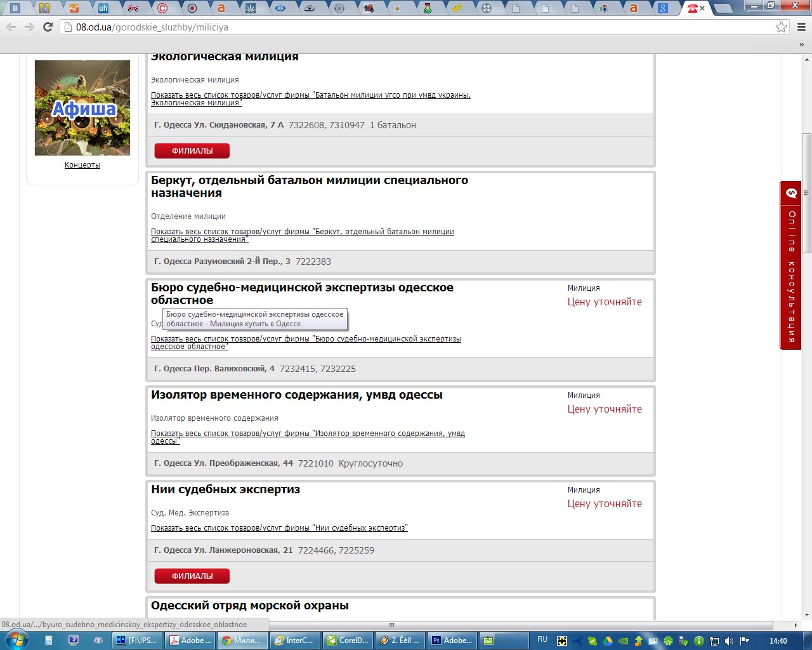812x650 pixels.
Task: Click the taskbar clock showing 14:40
Action: 778,641
